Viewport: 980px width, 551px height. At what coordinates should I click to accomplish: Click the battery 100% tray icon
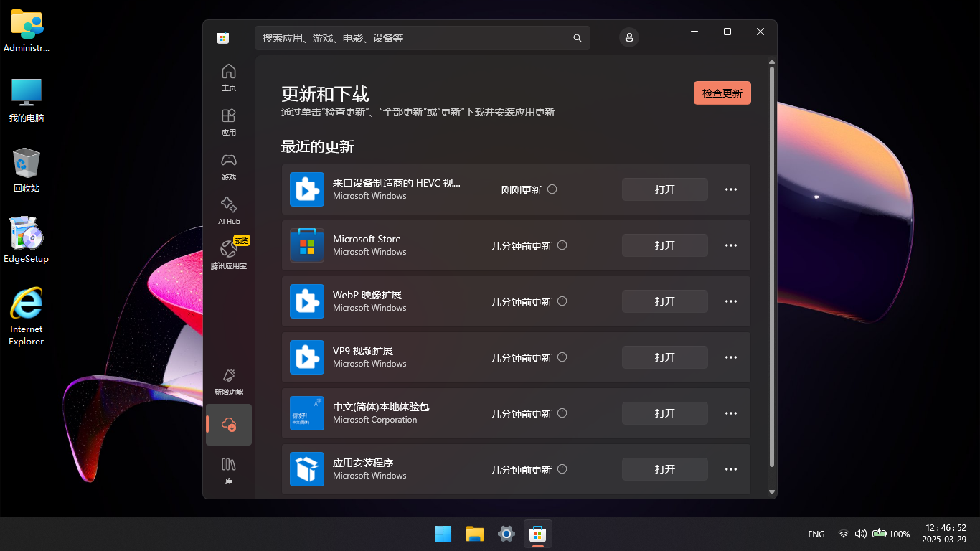tap(891, 534)
